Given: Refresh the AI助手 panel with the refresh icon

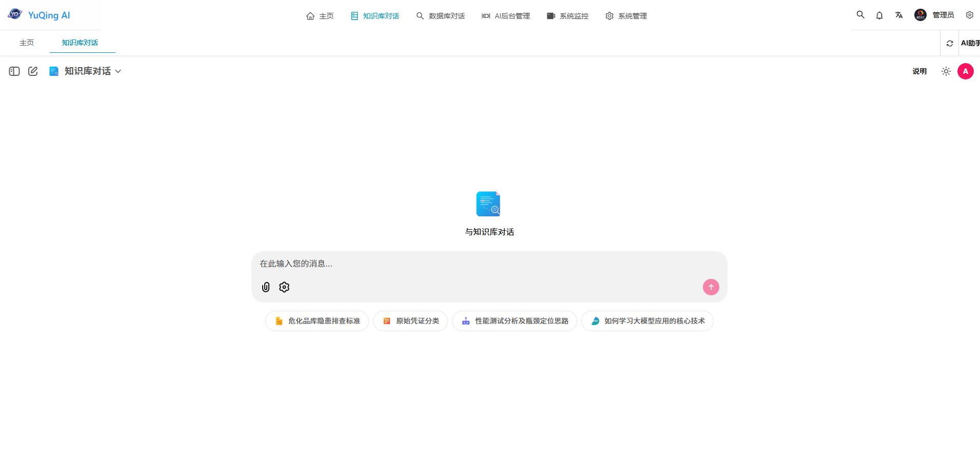Looking at the screenshot, I should click(950, 43).
